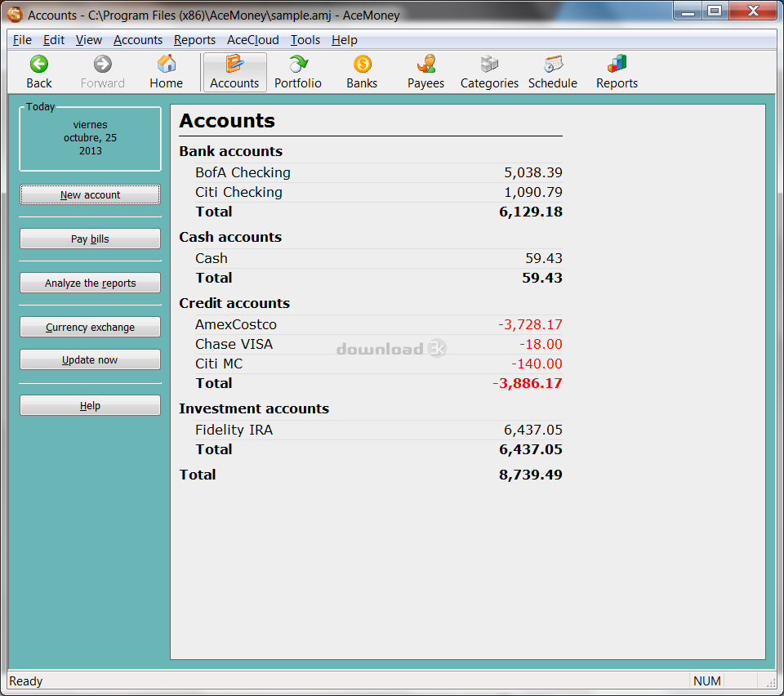The image size is (784, 696).
Task: Open the Portfolio view
Action: [298, 72]
